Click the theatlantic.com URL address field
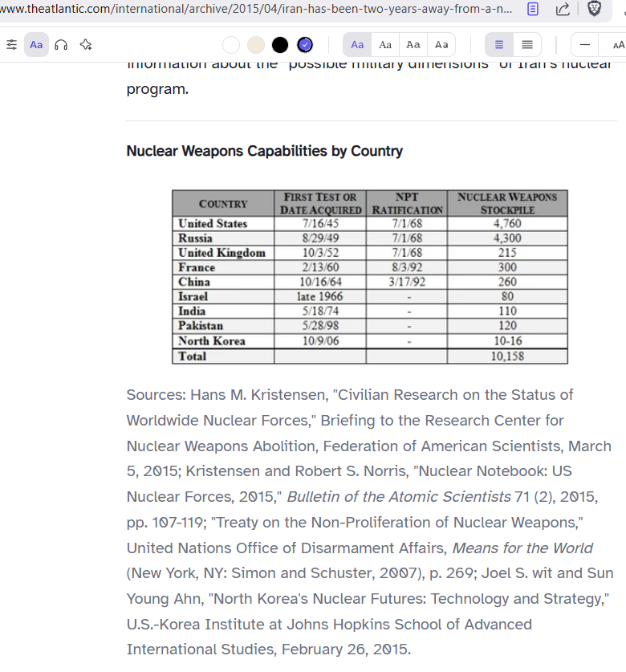 click(257, 9)
